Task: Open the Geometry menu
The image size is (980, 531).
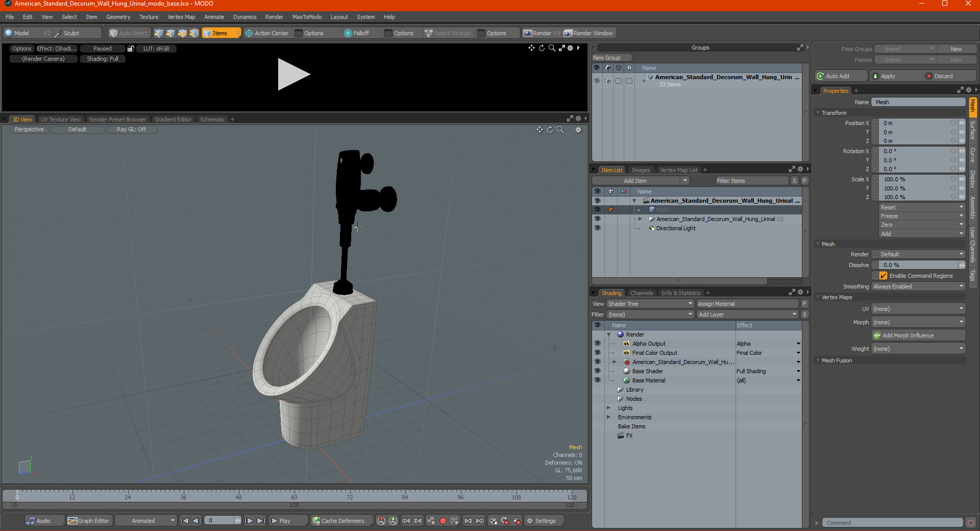Action: [118, 17]
